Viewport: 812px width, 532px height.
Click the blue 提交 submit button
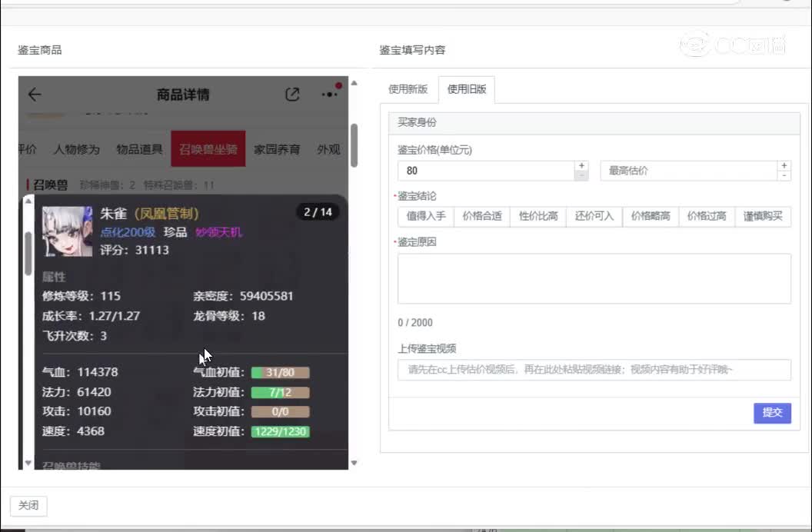pos(772,413)
